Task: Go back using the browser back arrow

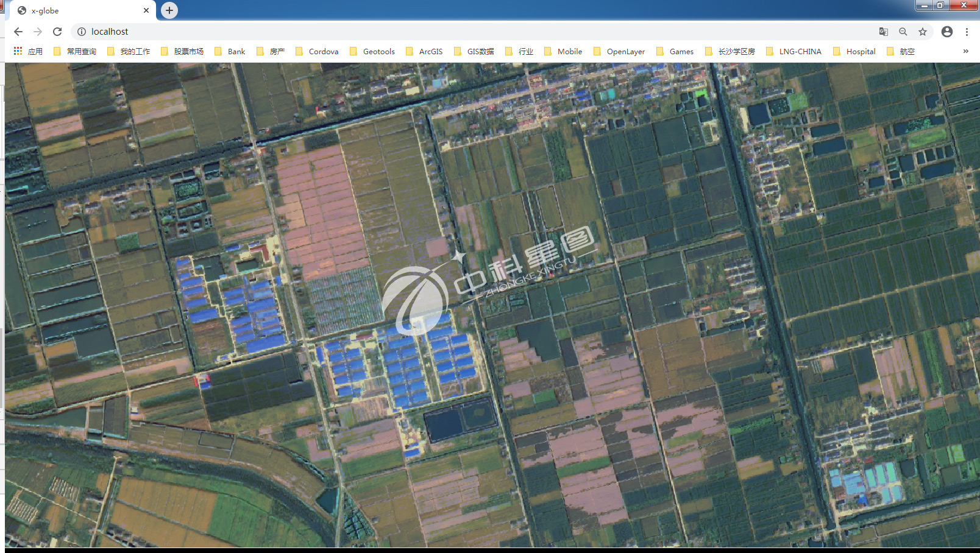Action: click(x=18, y=32)
